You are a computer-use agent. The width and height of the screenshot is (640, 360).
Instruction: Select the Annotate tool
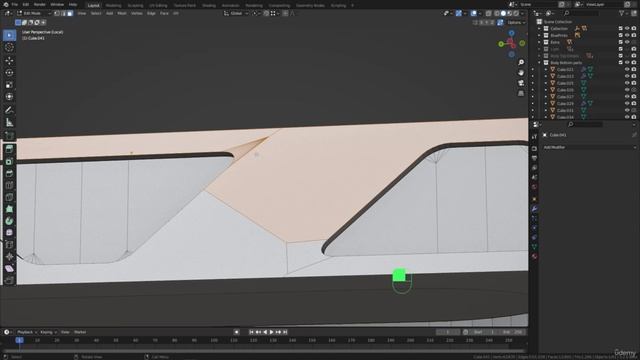[x=9, y=110]
